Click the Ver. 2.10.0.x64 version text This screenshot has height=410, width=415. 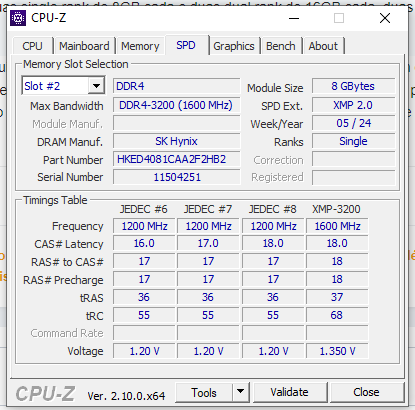coord(126,396)
